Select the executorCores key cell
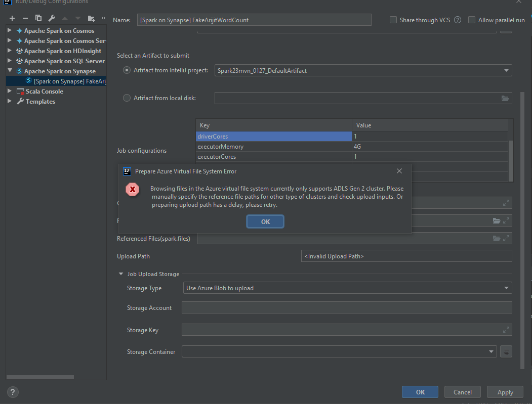Image resolution: width=532 pixels, height=404 pixels. point(274,157)
